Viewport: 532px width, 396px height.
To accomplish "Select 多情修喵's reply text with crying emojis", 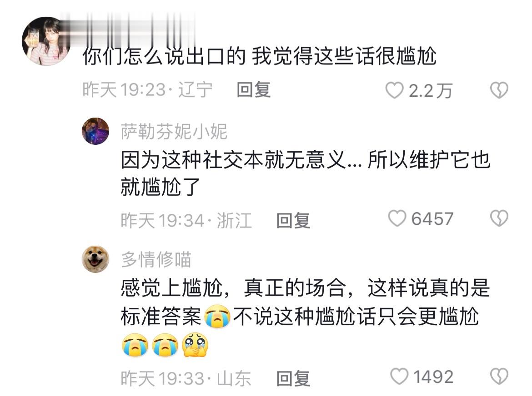I will coord(306,317).
